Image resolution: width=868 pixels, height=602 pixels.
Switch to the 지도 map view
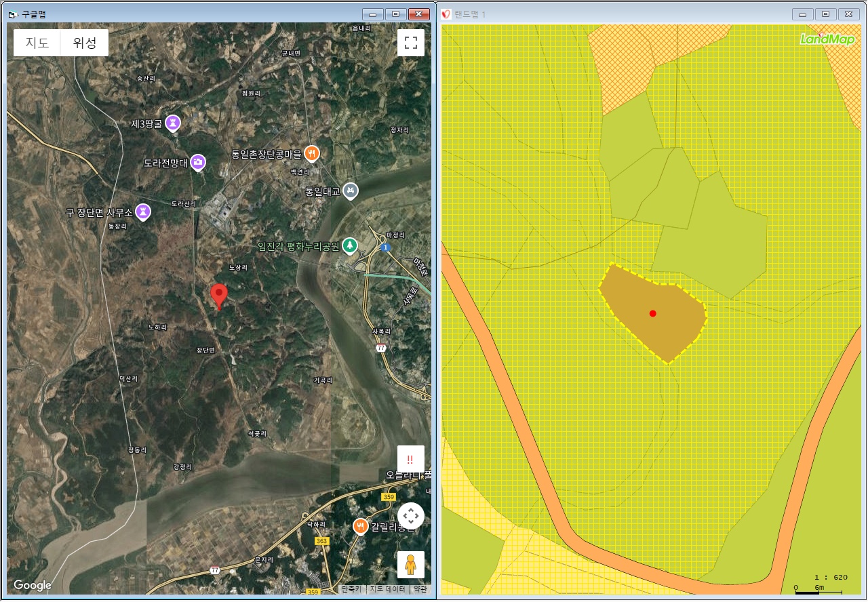point(37,43)
